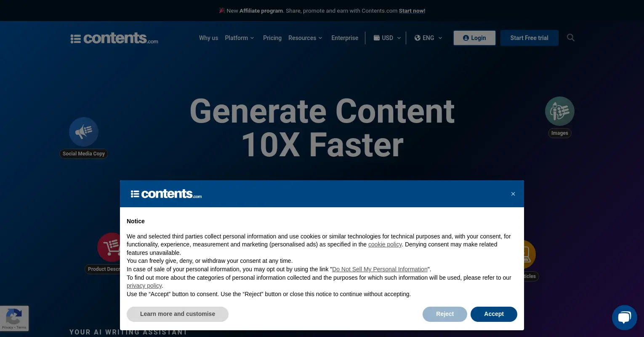644x337 pixels.
Task: Open the cookie policy link
Action: click(385, 244)
